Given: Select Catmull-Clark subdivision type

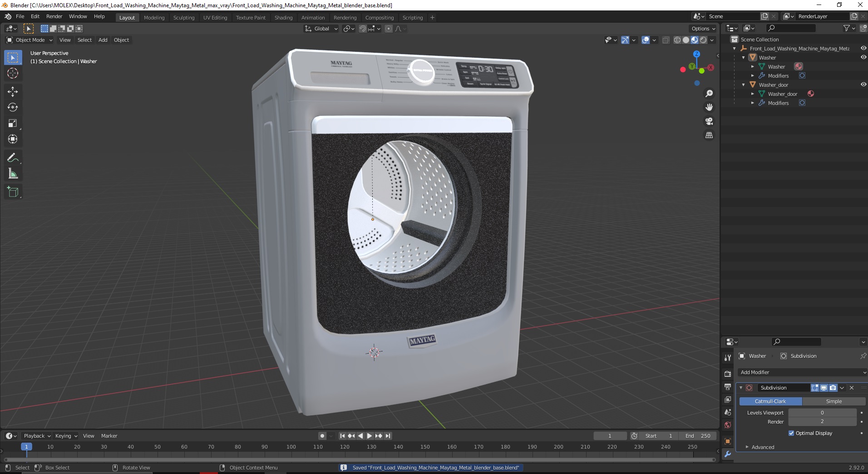Looking at the screenshot, I should 770,401.
